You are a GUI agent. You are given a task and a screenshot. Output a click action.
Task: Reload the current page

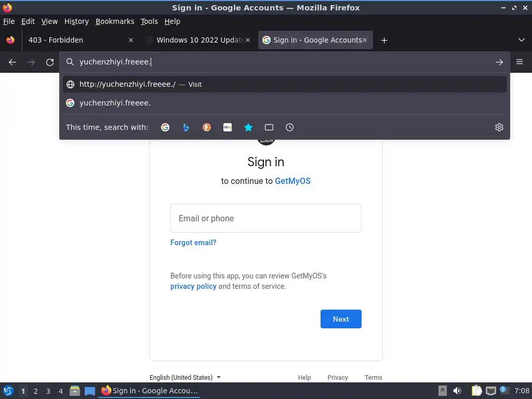tap(50, 62)
